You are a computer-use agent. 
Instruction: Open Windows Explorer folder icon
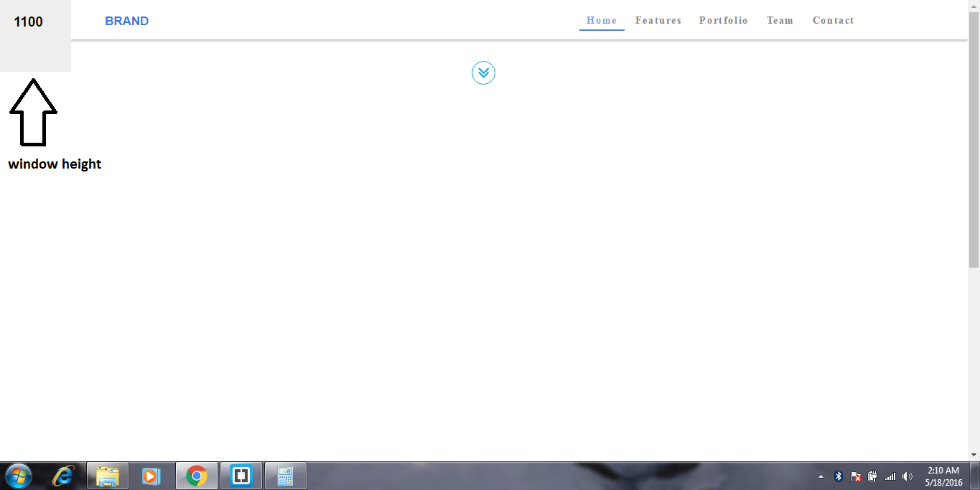tap(108, 476)
